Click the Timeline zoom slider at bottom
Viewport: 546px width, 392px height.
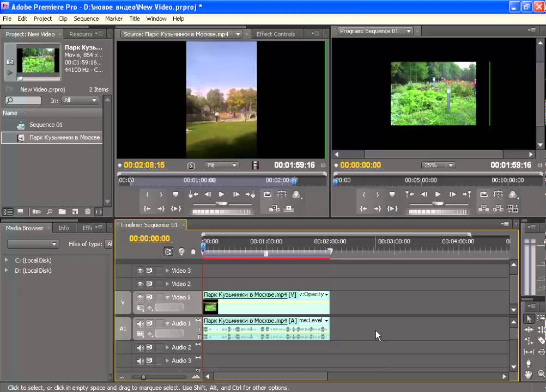point(143,377)
